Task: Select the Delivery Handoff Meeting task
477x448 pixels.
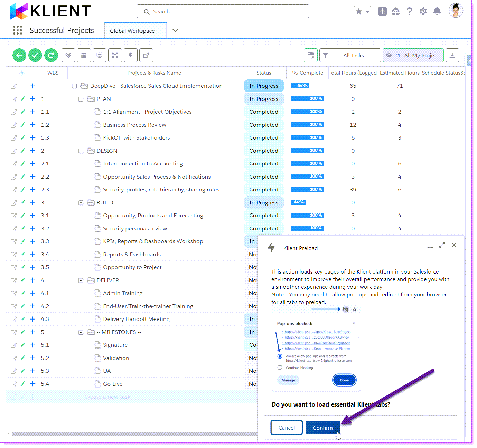Action: tap(136, 319)
